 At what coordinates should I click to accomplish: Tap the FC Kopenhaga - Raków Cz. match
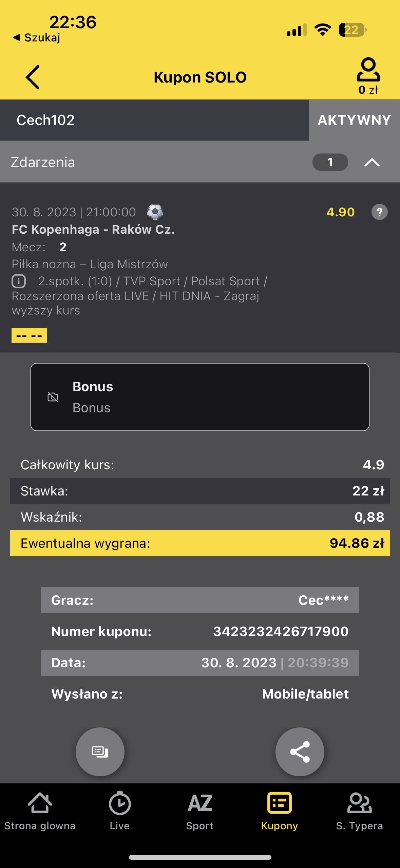click(93, 230)
